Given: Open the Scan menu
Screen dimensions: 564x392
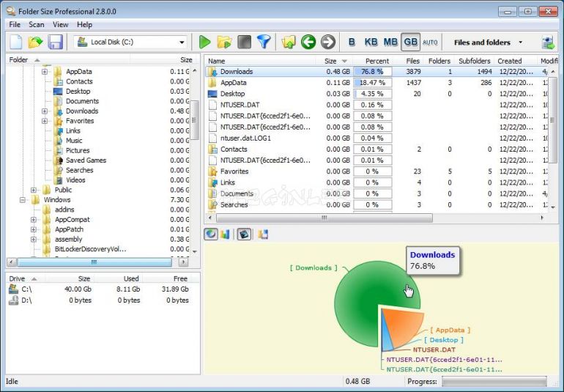Looking at the screenshot, I should [37, 24].
